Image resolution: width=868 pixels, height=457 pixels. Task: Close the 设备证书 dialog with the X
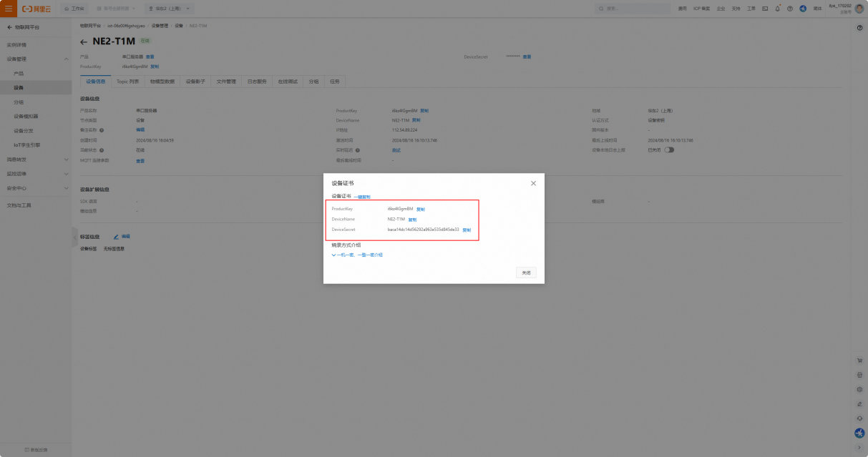(x=533, y=183)
